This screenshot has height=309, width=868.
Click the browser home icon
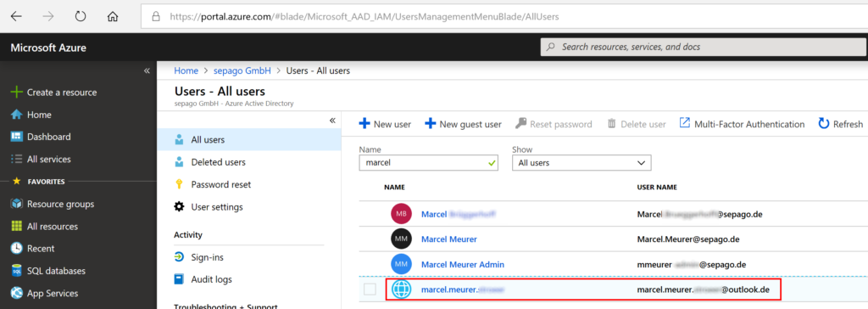click(x=113, y=17)
